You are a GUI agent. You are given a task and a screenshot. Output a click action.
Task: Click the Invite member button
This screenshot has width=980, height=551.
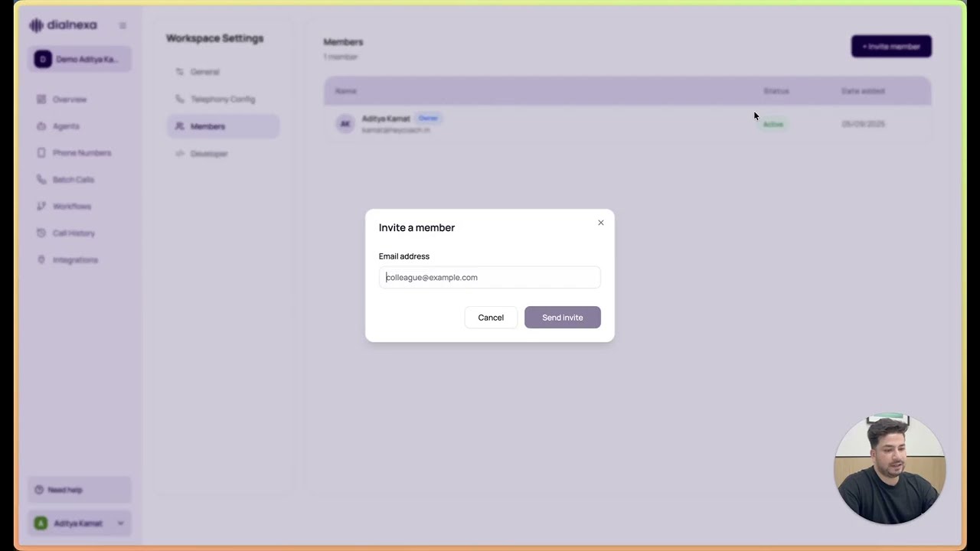pyautogui.click(x=891, y=46)
